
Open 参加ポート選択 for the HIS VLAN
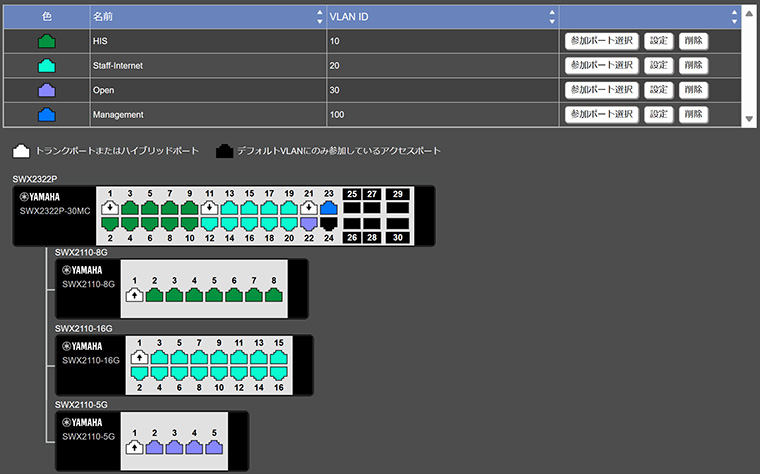tap(601, 41)
